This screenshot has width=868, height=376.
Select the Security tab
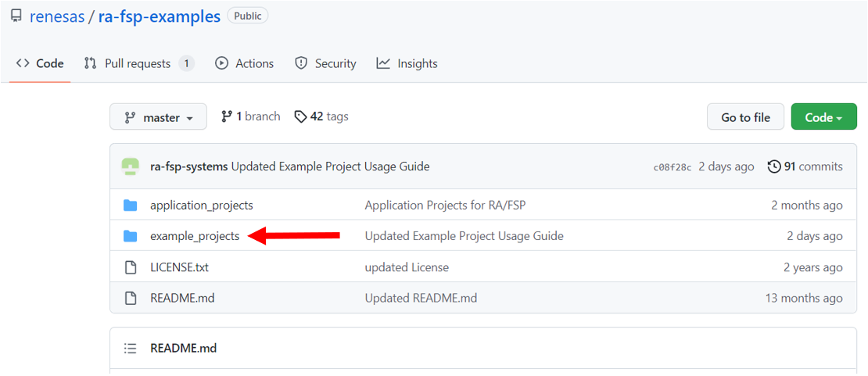point(325,63)
